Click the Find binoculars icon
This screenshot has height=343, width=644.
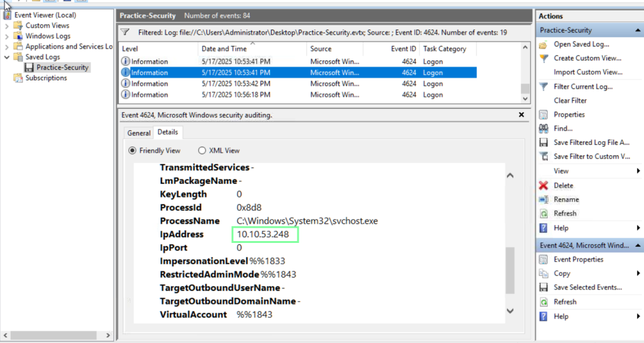[x=543, y=128]
